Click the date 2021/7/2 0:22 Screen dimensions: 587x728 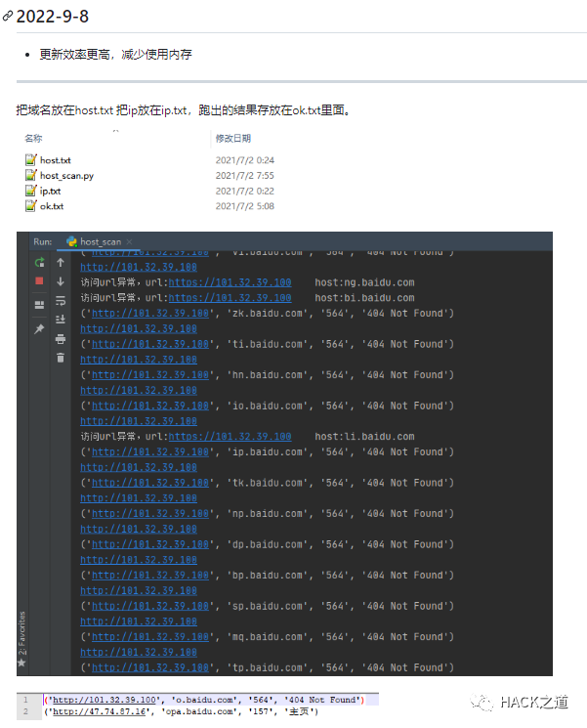[x=244, y=191]
